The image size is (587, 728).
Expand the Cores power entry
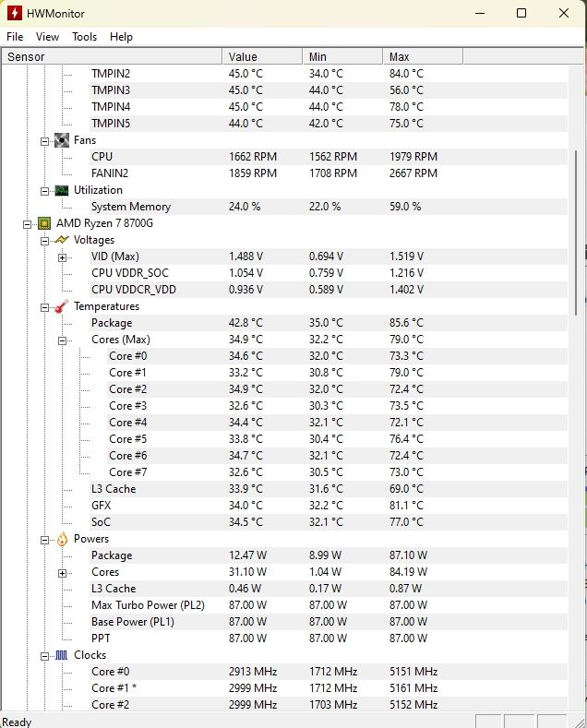62,573
